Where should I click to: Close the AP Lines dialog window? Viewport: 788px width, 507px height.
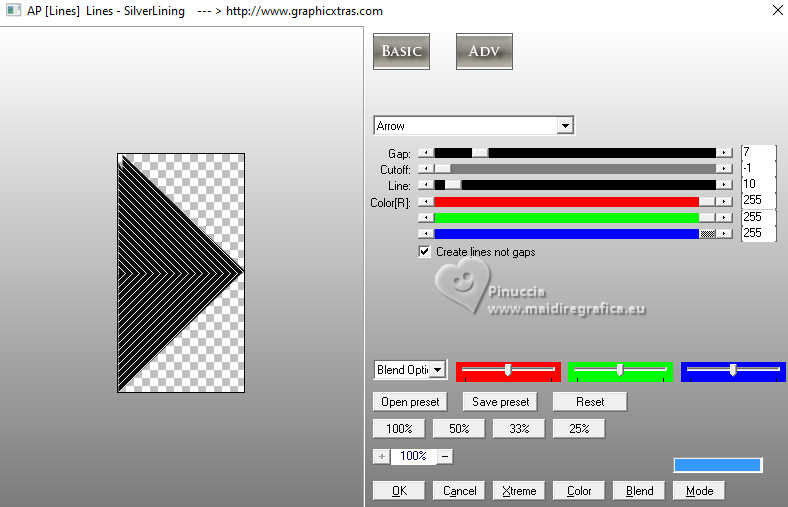coord(777,10)
